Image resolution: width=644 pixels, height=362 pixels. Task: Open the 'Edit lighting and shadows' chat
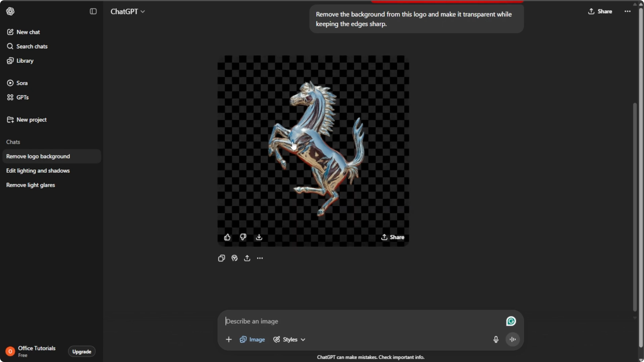tap(52, 171)
